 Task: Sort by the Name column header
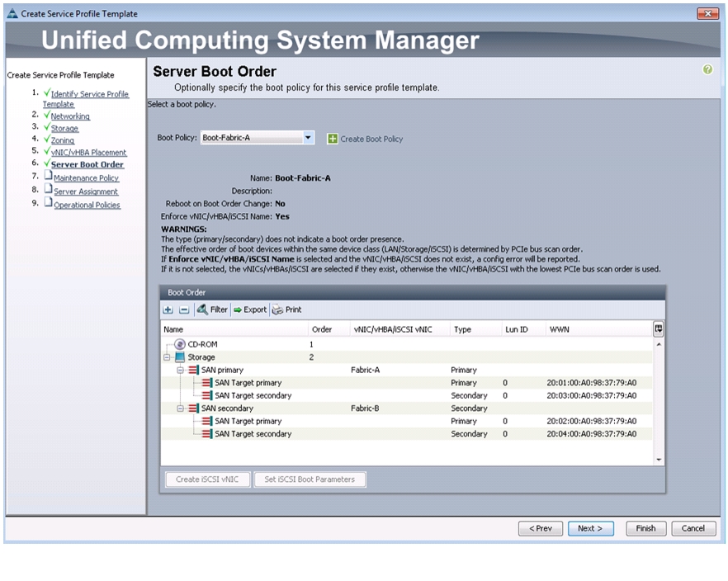[234, 329]
